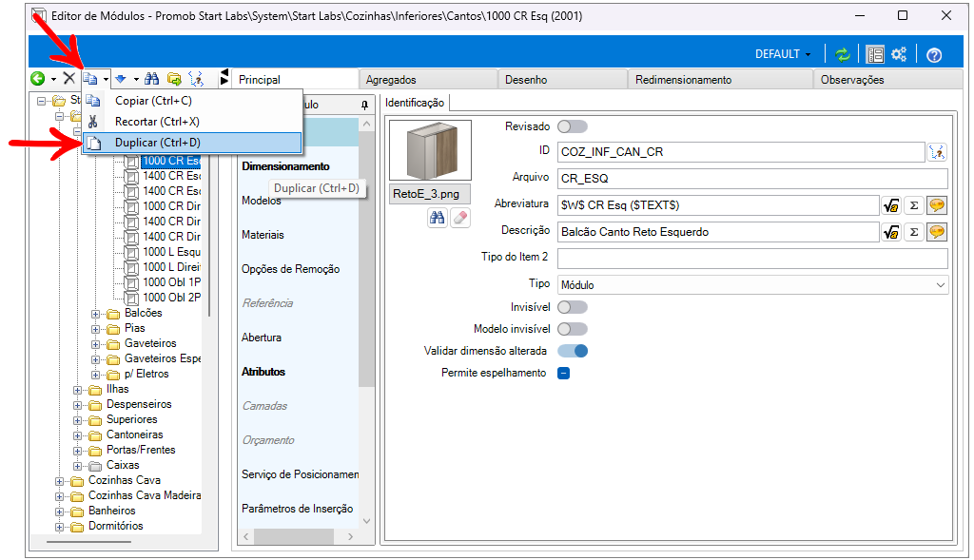Select Abertura in the side list
The height and width of the screenshot is (560, 974).
coord(262,338)
